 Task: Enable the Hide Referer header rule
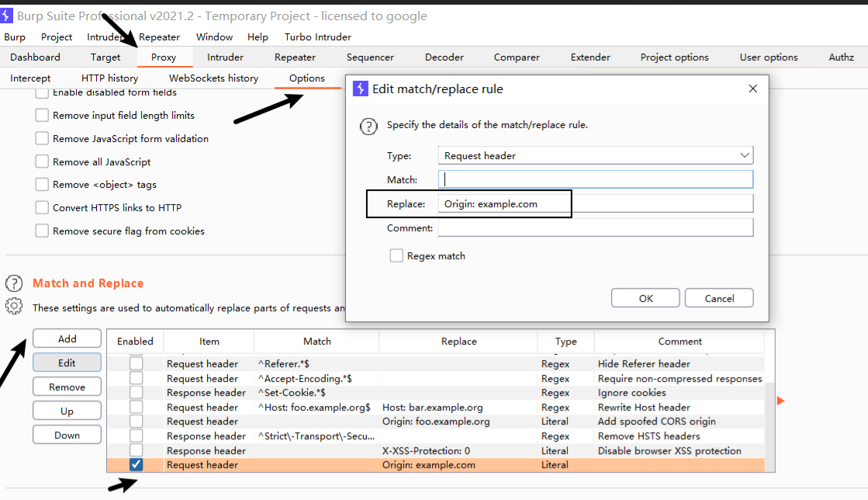(x=136, y=363)
